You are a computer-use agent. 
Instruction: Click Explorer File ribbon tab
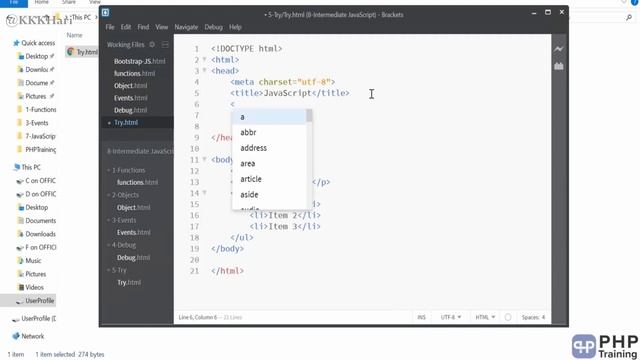(13, 3)
